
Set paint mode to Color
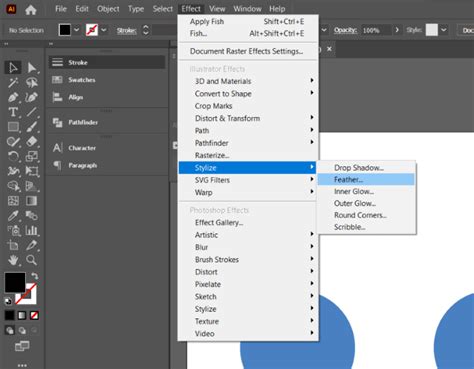coord(9,315)
